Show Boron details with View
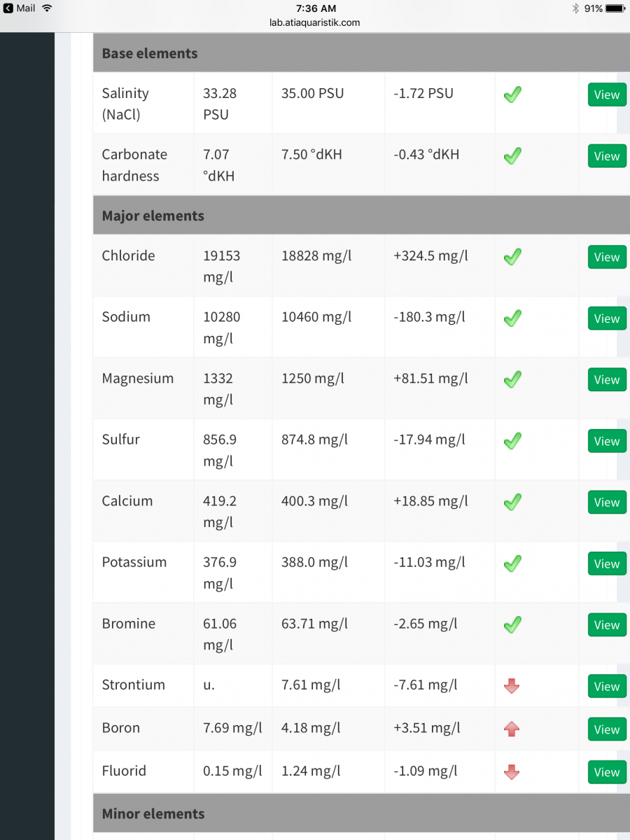Screen dimensions: 630x840 (607, 729)
